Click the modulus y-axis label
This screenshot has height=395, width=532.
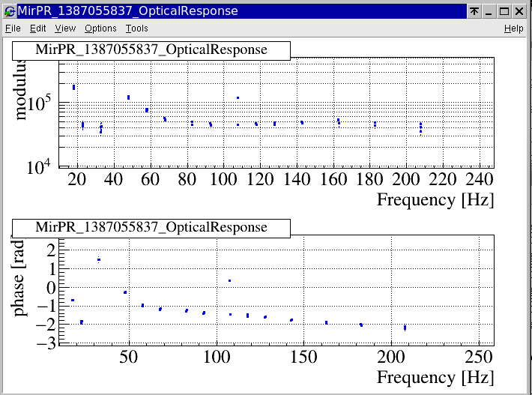tap(21, 91)
